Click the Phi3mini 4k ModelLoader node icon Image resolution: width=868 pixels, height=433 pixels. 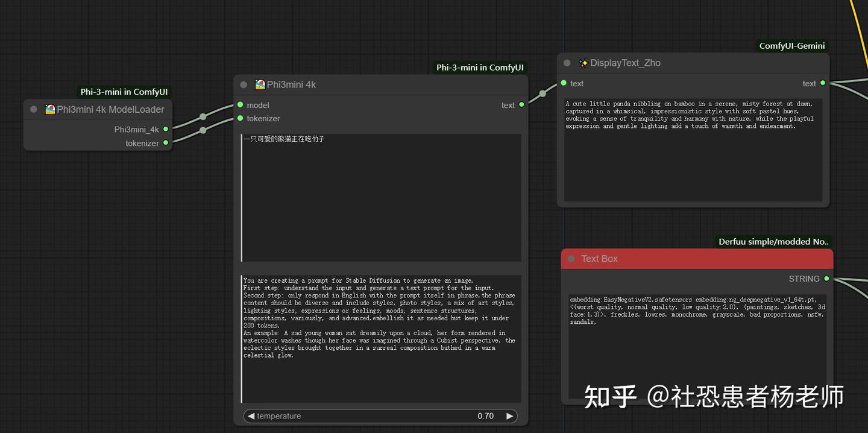coord(50,109)
